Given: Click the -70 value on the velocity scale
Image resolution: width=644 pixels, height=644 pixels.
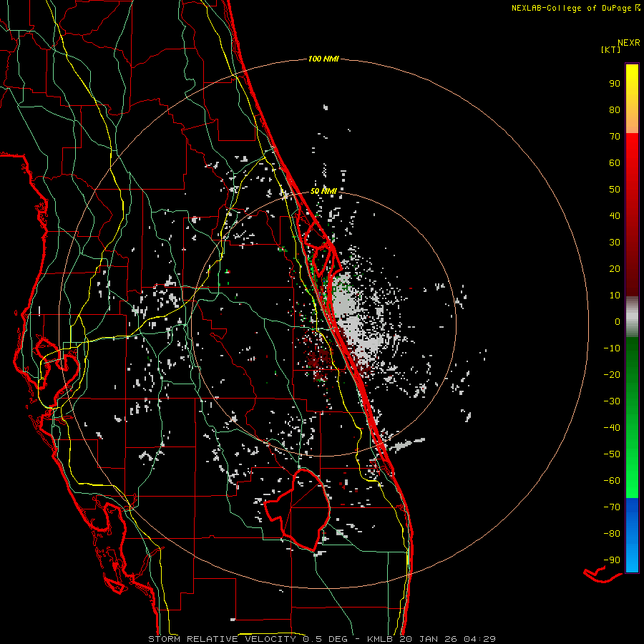Looking at the screenshot, I should pos(612,507).
